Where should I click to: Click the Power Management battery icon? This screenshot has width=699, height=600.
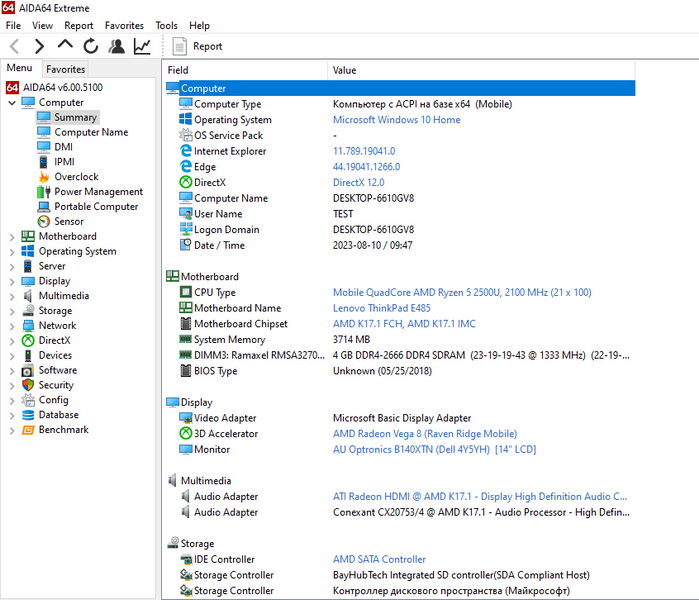(43, 192)
